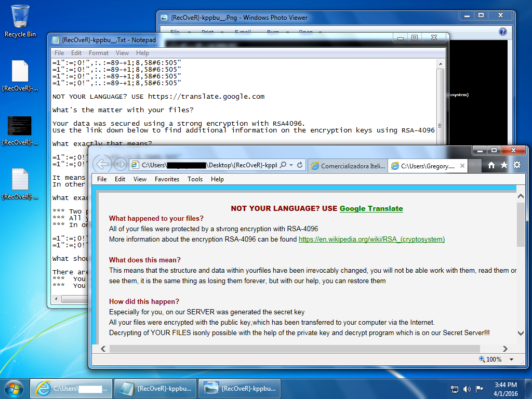Follow the Google Translate link
This screenshot has height=399, width=532.
pyautogui.click(x=371, y=208)
